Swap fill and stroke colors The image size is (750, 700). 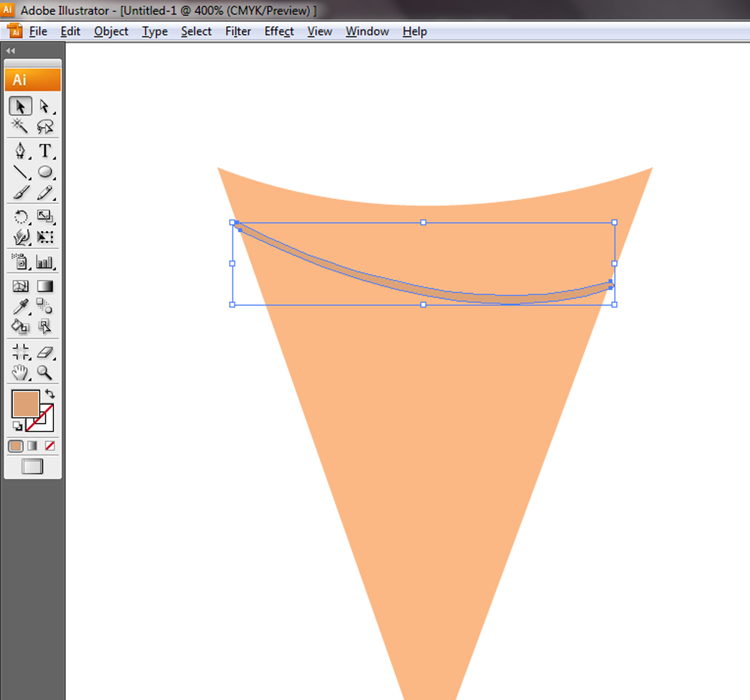click(50, 394)
